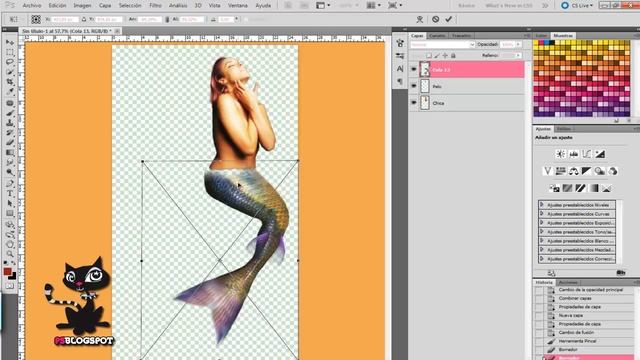Toggle lock transparent pixels in Capas panel

[x=429, y=56]
